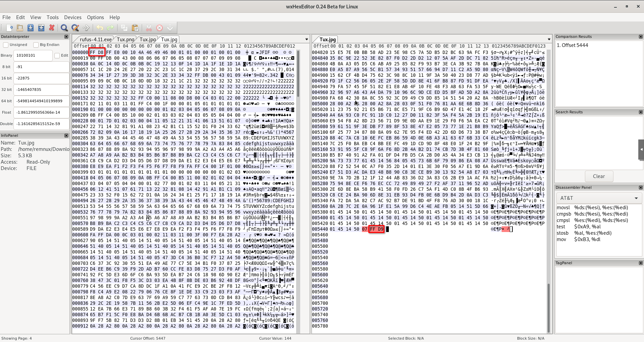Image resolution: width=644 pixels, height=342 pixels.
Task: Close the DataInterpreter panel
Action: (x=66, y=37)
